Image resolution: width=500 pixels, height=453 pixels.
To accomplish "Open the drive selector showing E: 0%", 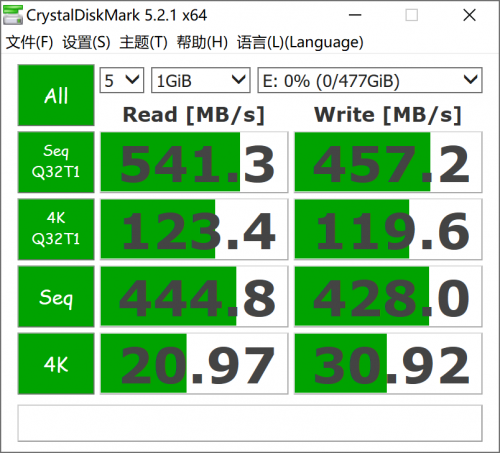I will (370, 80).
